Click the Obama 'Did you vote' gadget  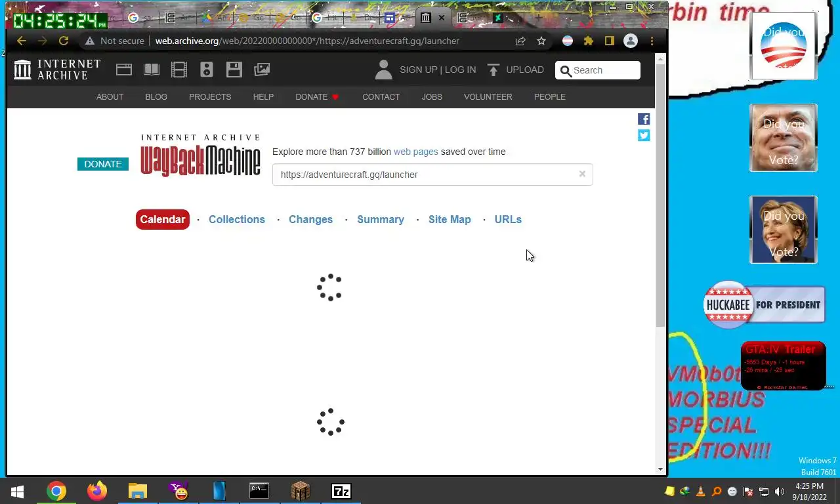coord(784,46)
